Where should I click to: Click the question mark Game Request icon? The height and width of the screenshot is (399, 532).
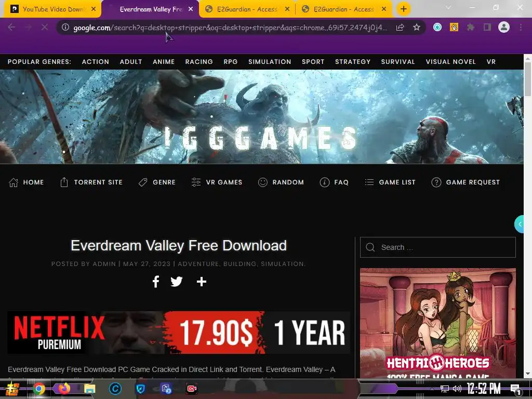pyautogui.click(x=436, y=182)
